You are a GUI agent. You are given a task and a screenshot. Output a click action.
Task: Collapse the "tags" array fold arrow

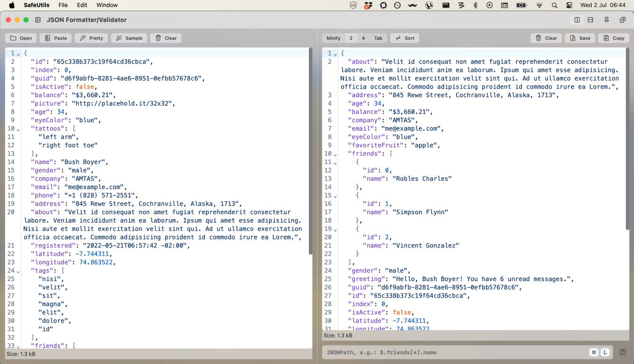[18, 271]
